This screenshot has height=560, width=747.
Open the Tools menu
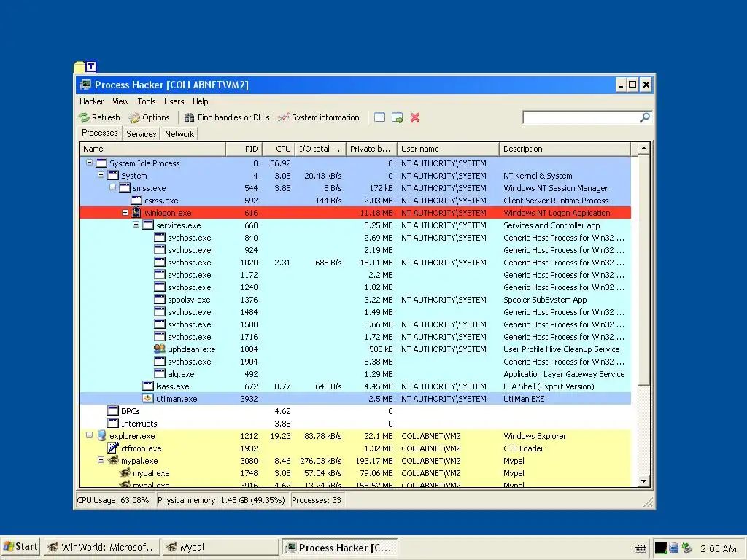pos(146,101)
